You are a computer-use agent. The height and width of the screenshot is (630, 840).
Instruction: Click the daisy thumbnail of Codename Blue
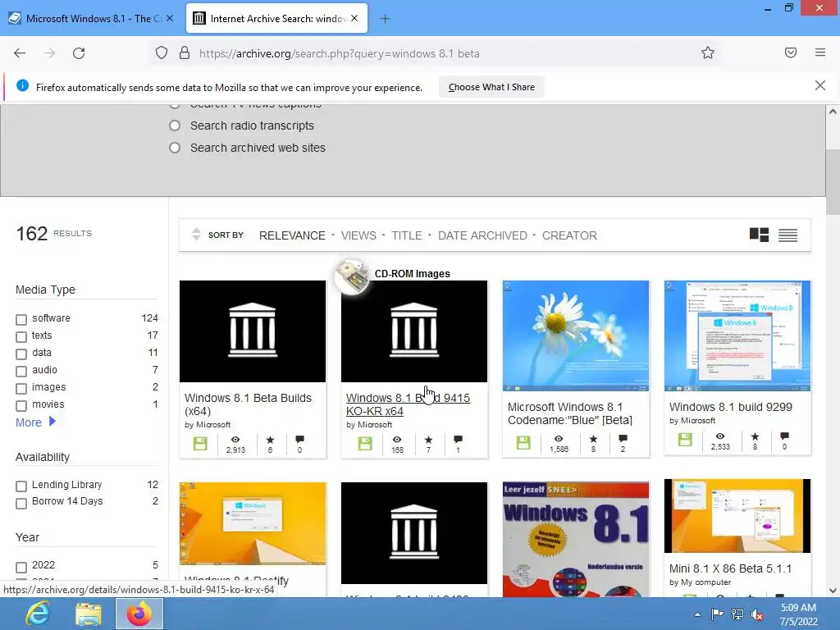pos(576,336)
